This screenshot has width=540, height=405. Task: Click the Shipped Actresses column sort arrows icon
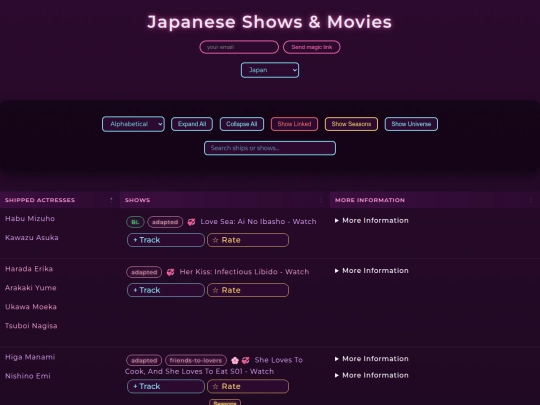(111, 200)
